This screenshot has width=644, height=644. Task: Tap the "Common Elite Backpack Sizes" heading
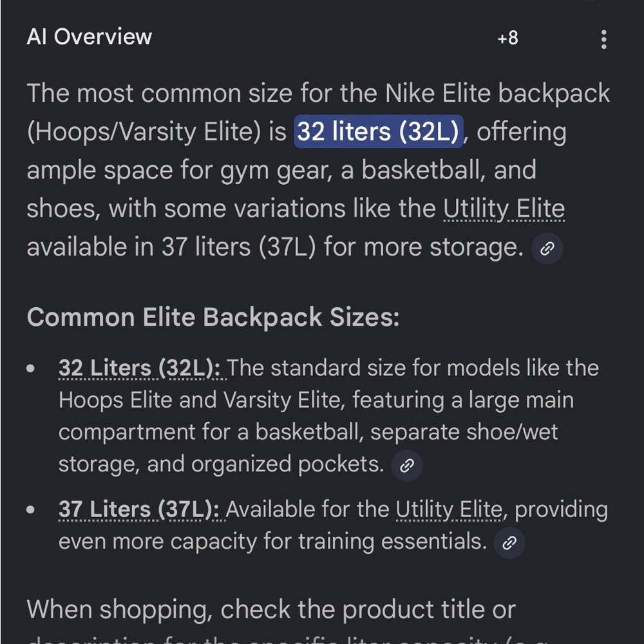(x=214, y=317)
